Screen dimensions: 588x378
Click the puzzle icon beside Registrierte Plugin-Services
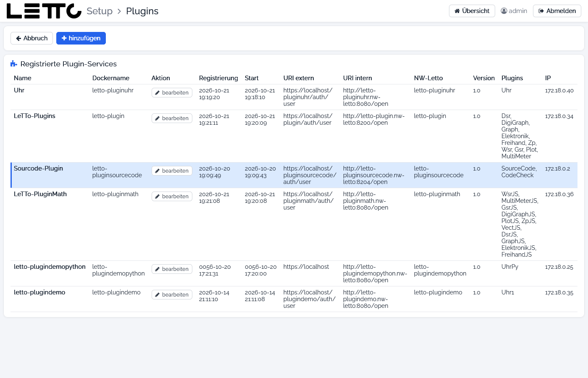(14, 64)
